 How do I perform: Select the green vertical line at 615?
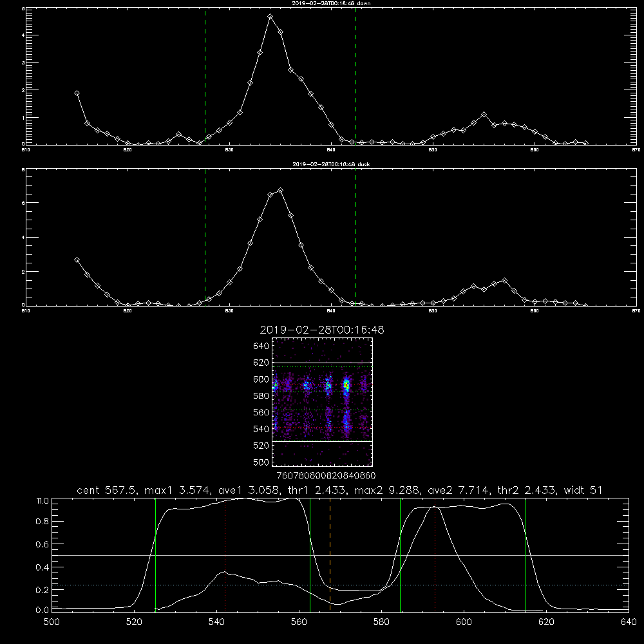tap(526, 555)
